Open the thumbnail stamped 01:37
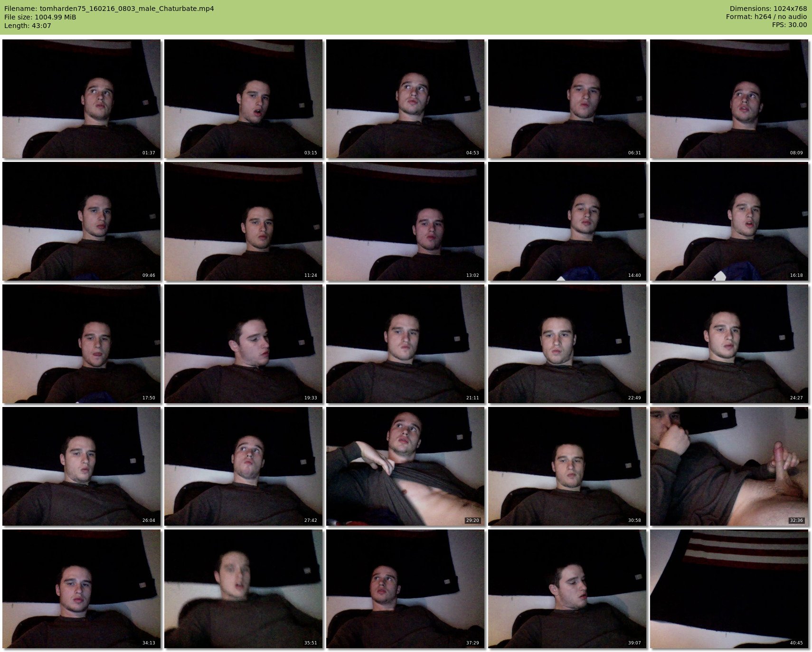812x652 pixels. (82, 99)
